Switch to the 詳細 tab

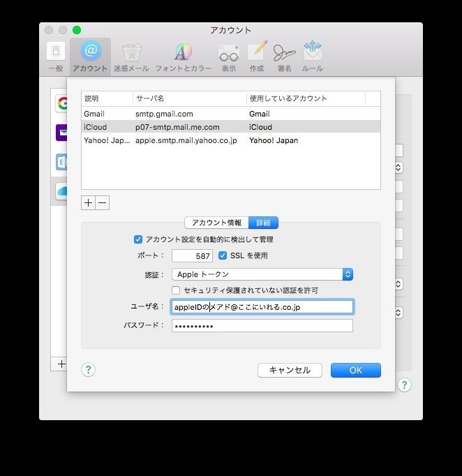263,223
